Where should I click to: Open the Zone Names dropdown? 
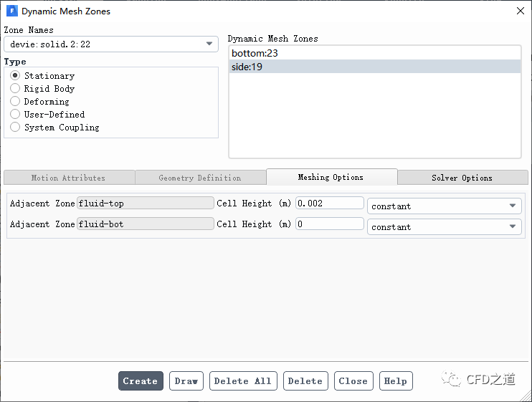pos(111,44)
